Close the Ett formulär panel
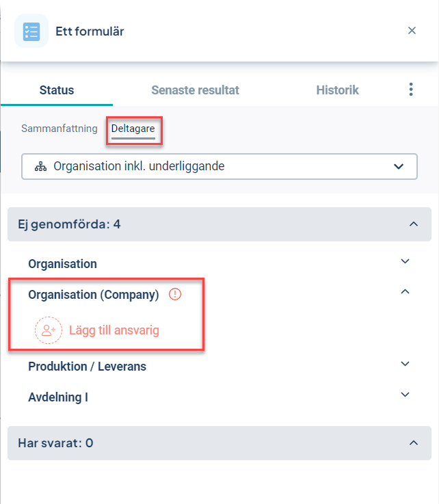 412,31
